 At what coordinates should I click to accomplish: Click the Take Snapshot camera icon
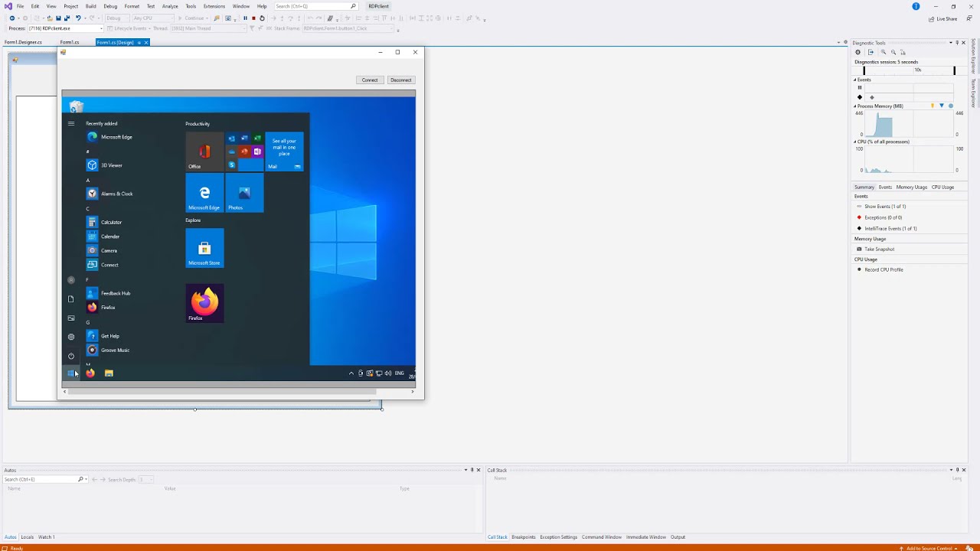click(859, 249)
